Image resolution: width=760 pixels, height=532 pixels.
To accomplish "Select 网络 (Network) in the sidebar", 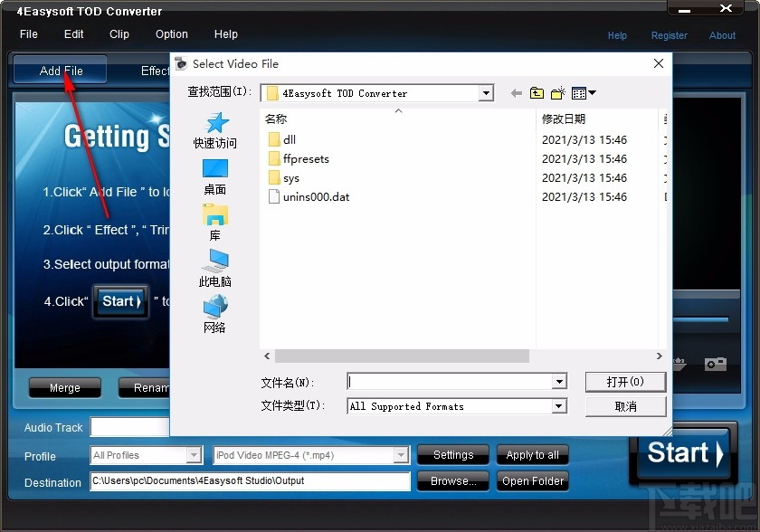I will tap(214, 316).
